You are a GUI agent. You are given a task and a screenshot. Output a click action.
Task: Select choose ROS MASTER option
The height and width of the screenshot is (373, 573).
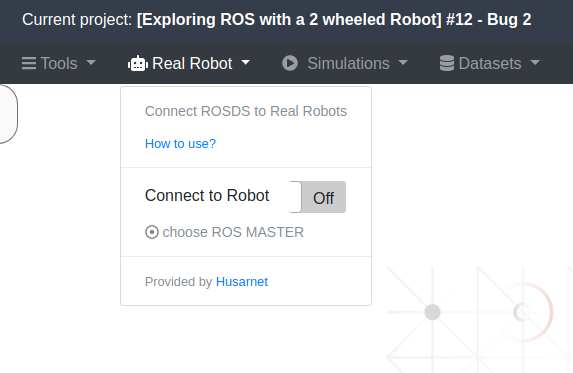pyautogui.click(x=224, y=232)
